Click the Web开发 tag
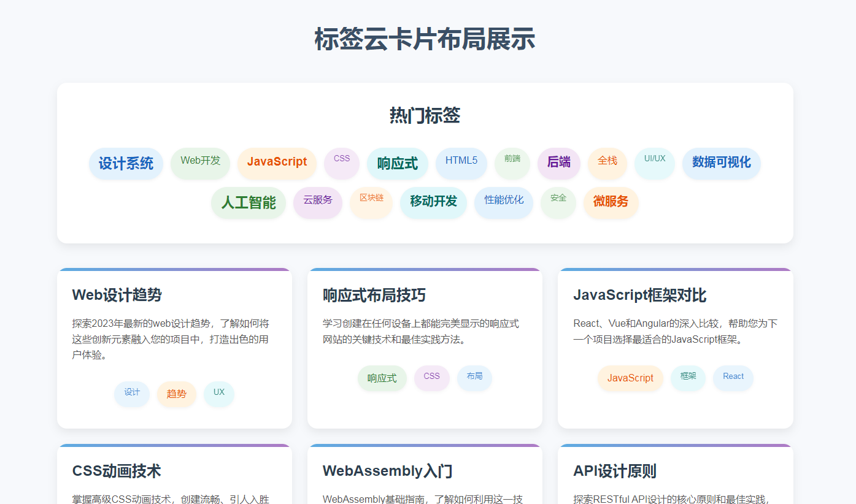The image size is (856, 504). (x=200, y=163)
